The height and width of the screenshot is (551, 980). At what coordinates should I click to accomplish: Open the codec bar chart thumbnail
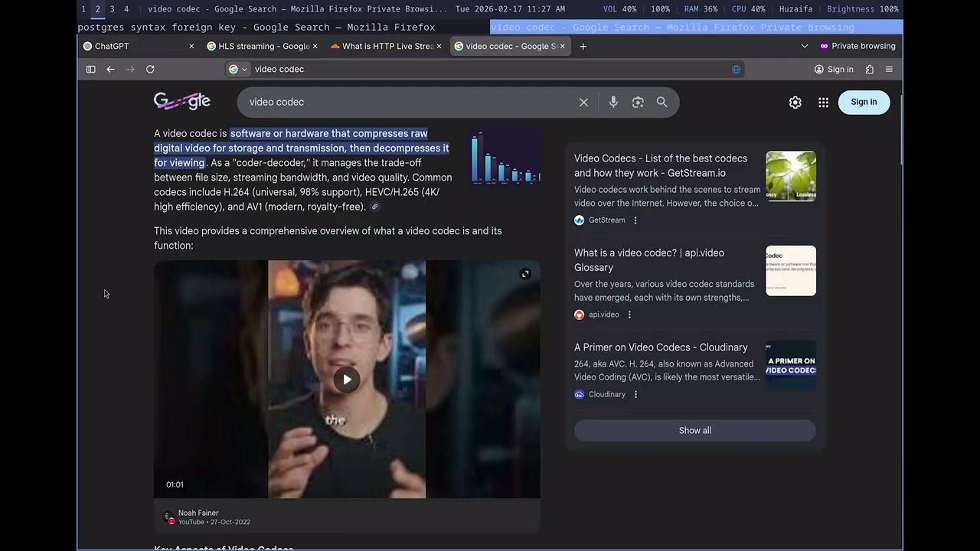(505, 158)
